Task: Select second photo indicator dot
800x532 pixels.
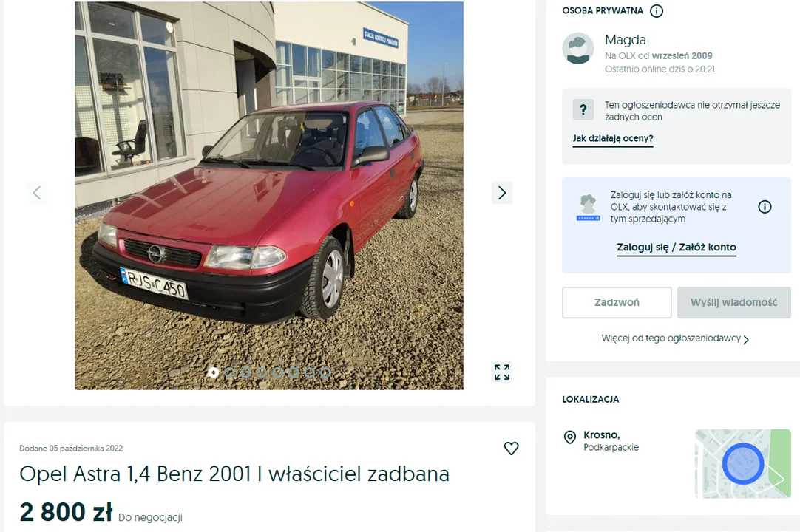Action: [230, 372]
